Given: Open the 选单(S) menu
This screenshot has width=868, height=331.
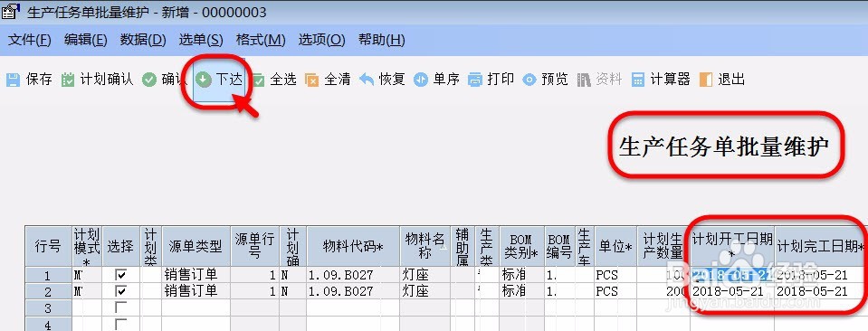Looking at the screenshot, I should 201,40.
